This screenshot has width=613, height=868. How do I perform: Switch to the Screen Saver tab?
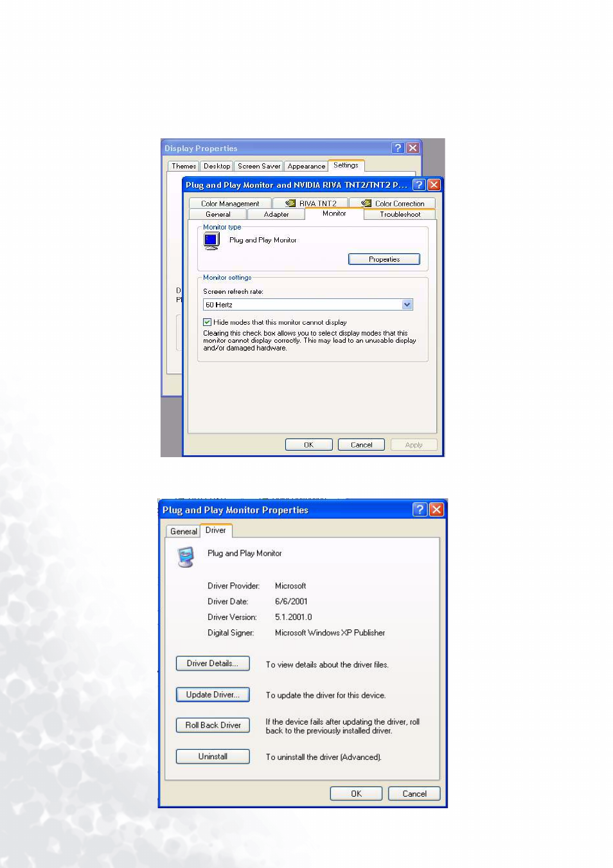259,166
